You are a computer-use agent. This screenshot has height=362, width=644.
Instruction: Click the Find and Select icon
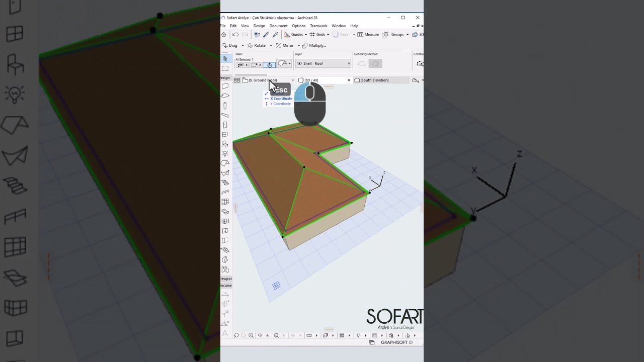coord(257,35)
